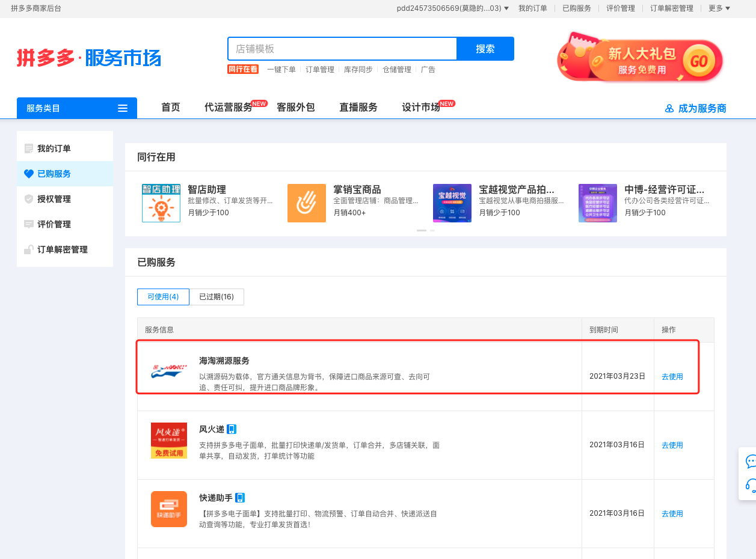Open the 掌销宝商品 orange hand icon
Viewport: 756px width, 559px height.
tap(307, 203)
